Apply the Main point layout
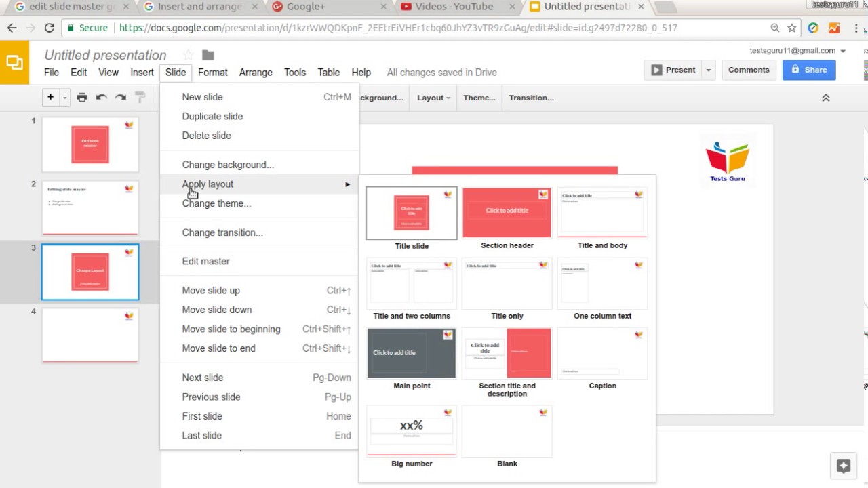Screen dimensions: 868x488 point(412,359)
